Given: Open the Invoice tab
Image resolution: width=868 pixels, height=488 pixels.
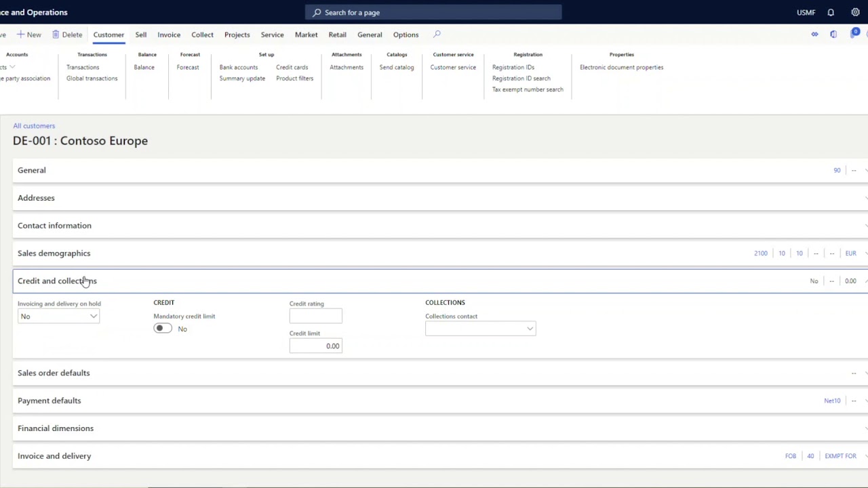Looking at the screenshot, I should pyautogui.click(x=169, y=35).
